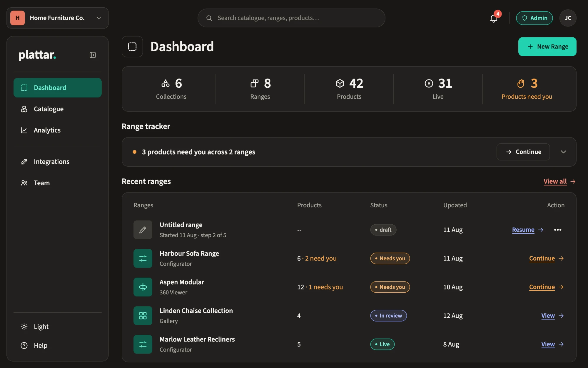The width and height of the screenshot is (588, 368).
Task: Click the arrow next to View all
Action: coord(573,181)
